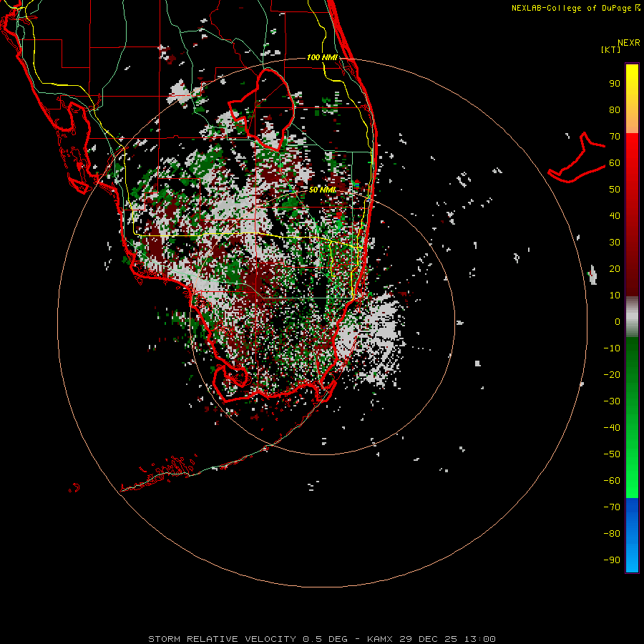Click the STORM RELATIVE VELOCITY footer title
This screenshot has height=644, width=644.
223,639
